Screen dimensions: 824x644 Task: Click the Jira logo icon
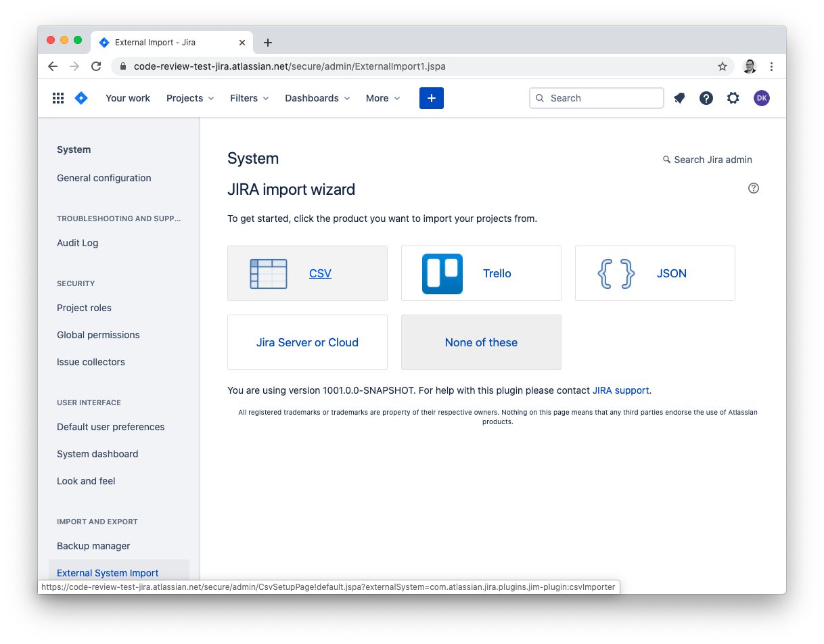point(81,98)
